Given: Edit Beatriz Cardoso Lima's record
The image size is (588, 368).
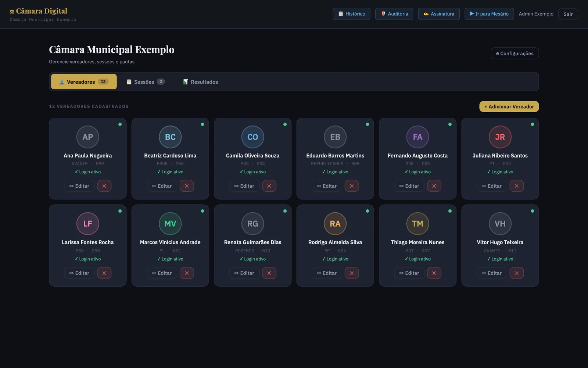Looking at the screenshot, I should click(162, 186).
